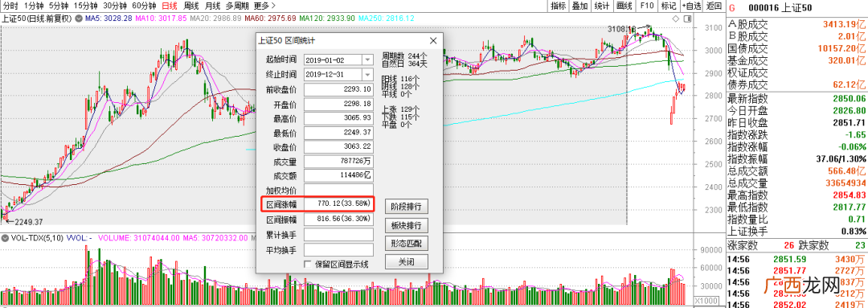The image size is (868, 308).
Task: Click the 返回 back button
Action: coord(714,6)
